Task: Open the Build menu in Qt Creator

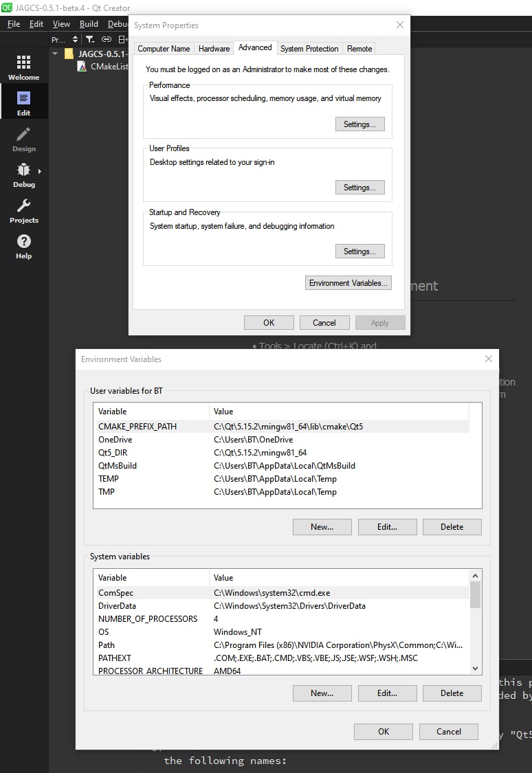Action: (x=89, y=23)
